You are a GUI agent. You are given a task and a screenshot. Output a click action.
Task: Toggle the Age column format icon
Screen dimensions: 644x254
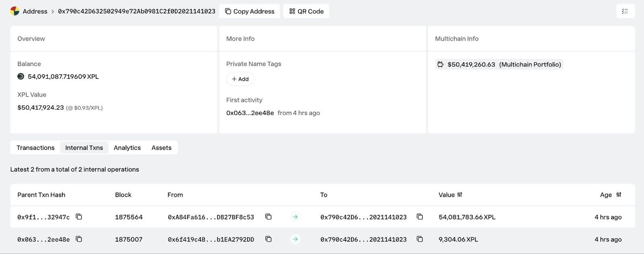pos(619,195)
